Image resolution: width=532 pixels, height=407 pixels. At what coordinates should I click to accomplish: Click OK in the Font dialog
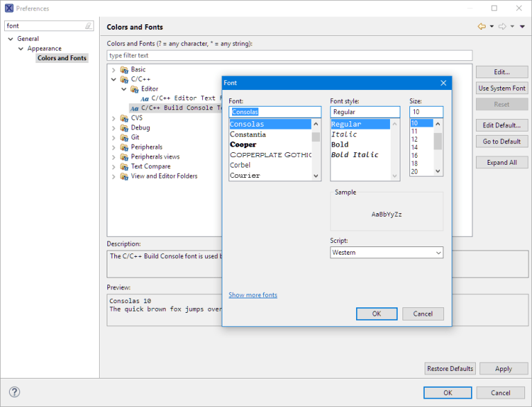[x=377, y=314]
